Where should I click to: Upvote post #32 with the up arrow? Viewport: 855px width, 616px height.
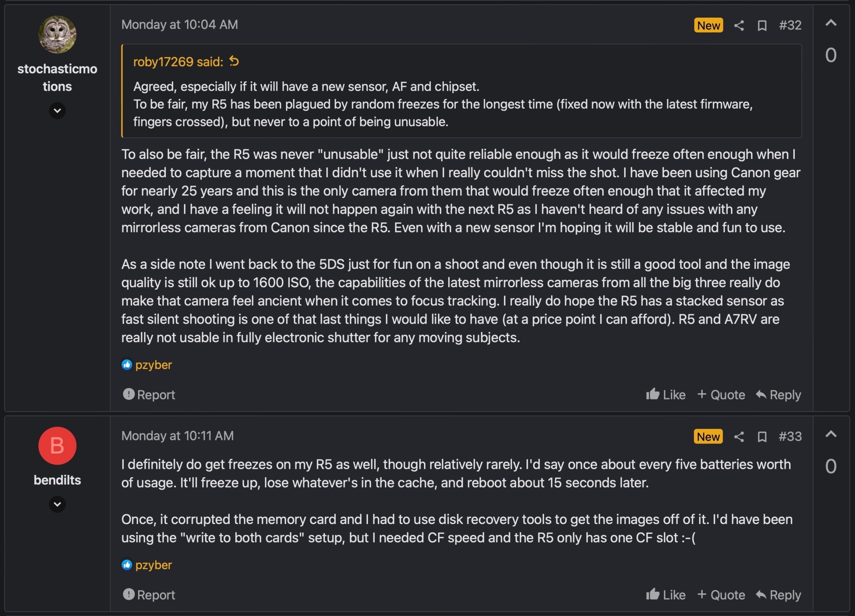point(831,23)
